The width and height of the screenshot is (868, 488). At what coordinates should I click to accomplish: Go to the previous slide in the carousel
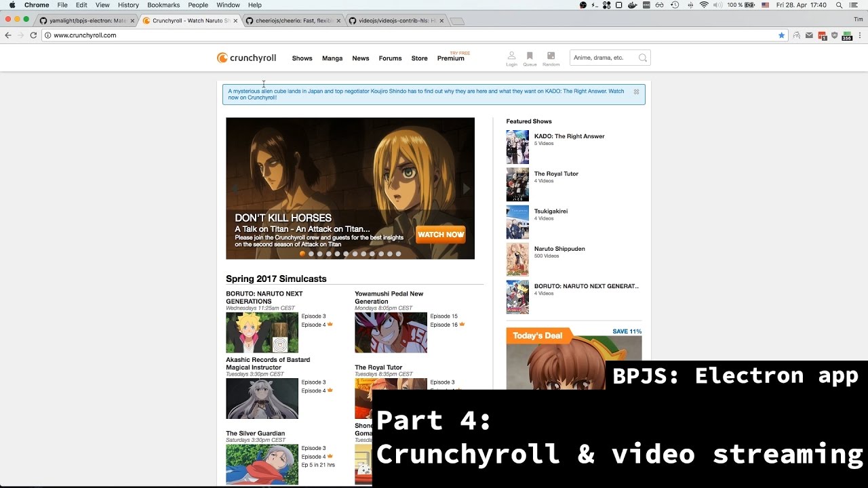coord(235,188)
